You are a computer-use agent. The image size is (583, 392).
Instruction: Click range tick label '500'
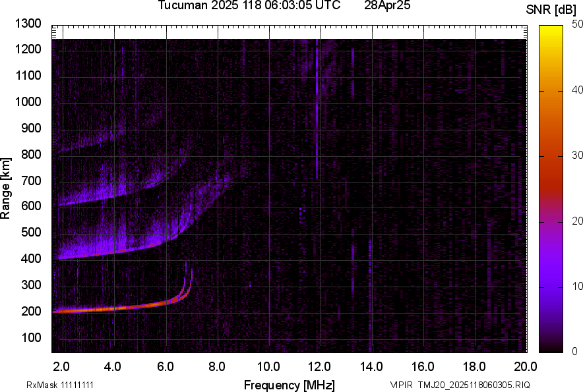[31, 232]
